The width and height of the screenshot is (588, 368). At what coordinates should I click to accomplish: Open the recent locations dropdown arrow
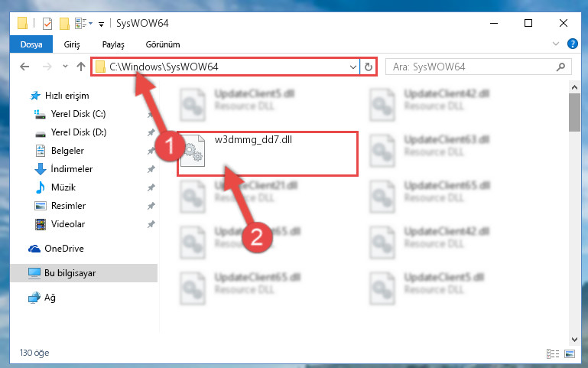[65, 67]
